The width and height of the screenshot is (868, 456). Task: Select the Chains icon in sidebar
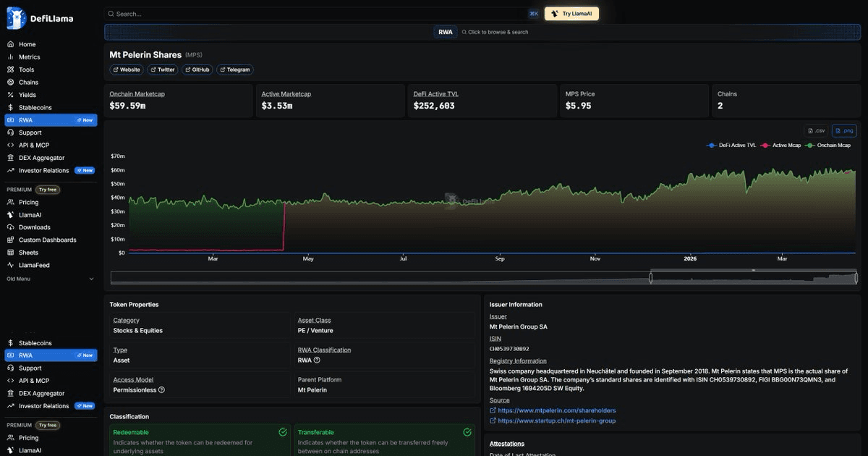(11, 83)
